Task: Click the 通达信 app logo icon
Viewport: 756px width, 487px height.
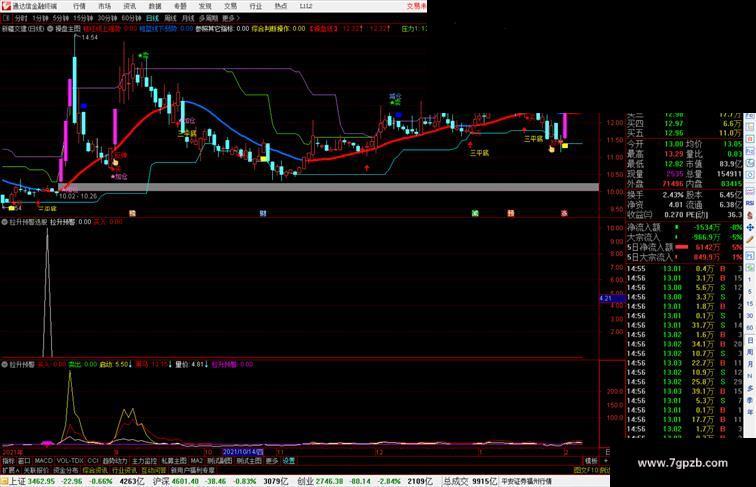Action: point(6,6)
